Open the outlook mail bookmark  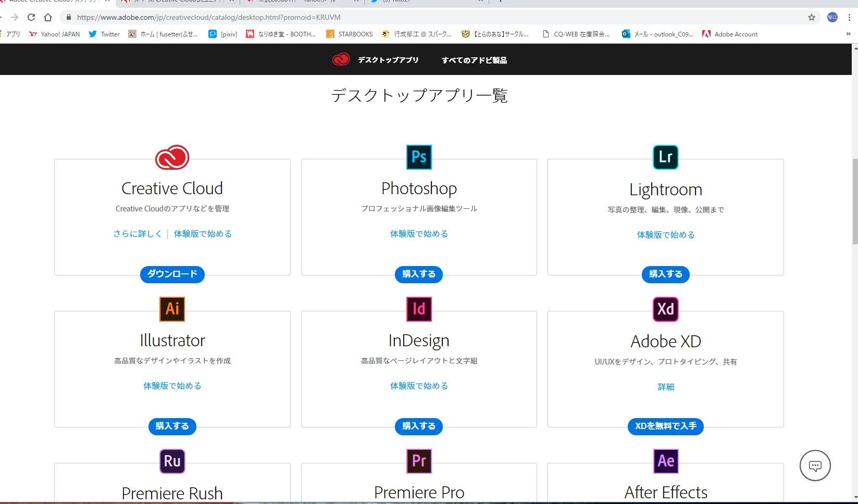pos(657,34)
